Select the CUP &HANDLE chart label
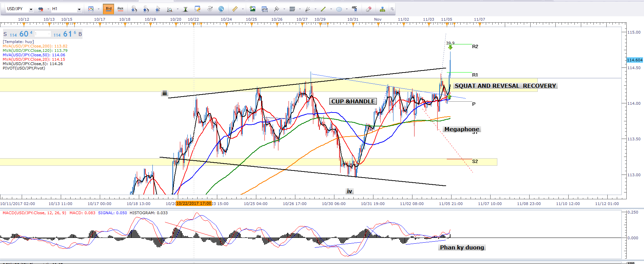Viewport: 644px width, 264px height. [x=353, y=101]
